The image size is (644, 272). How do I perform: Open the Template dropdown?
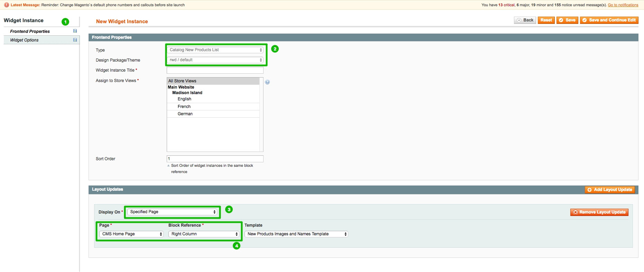pyautogui.click(x=296, y=234)
